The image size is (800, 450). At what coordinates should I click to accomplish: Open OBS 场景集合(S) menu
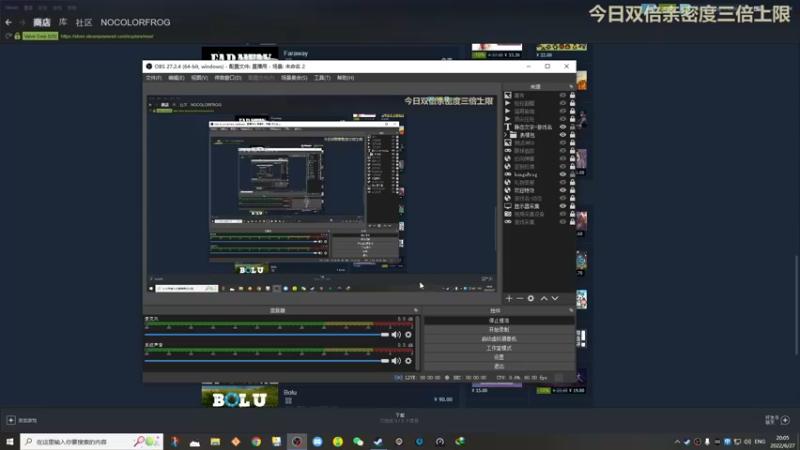(x=294, y=78)
